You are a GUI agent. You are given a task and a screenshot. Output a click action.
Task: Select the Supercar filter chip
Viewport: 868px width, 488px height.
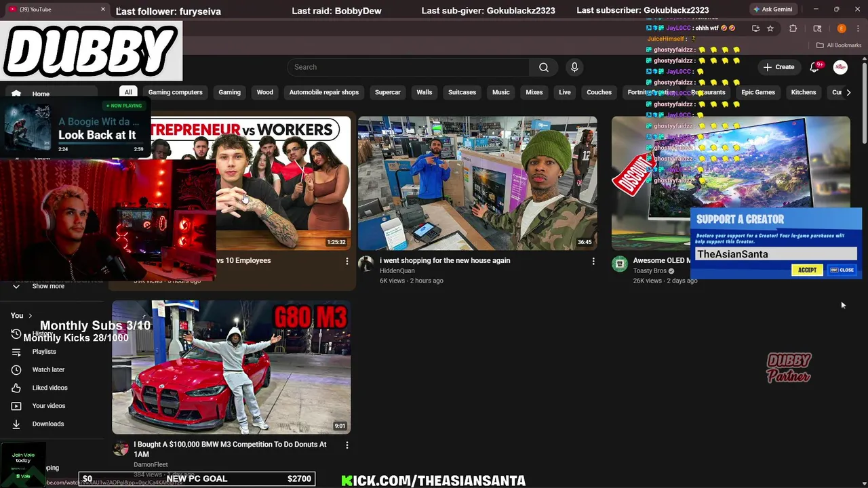388,92
